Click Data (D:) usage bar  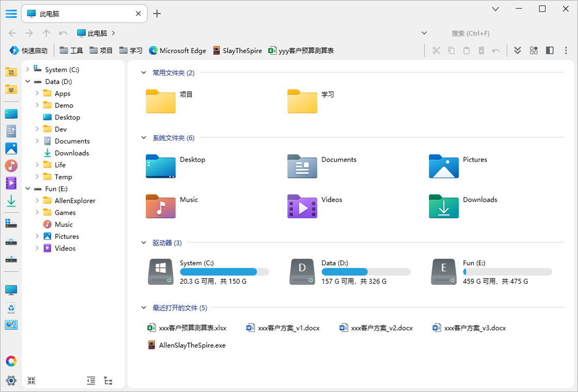(366, 272)
